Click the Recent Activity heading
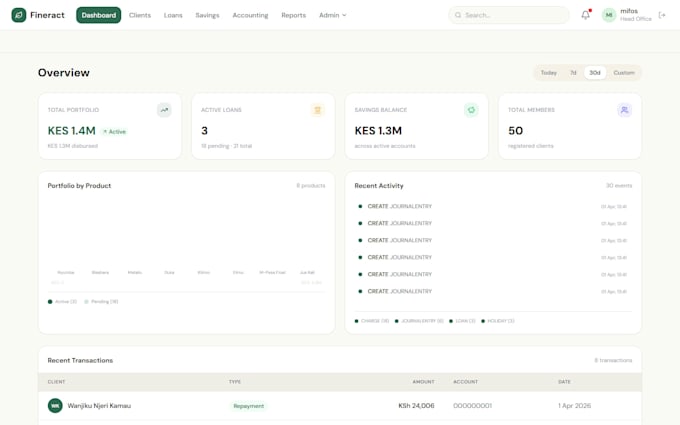Viewport: 680px width, 425px height. coord(379,186)
